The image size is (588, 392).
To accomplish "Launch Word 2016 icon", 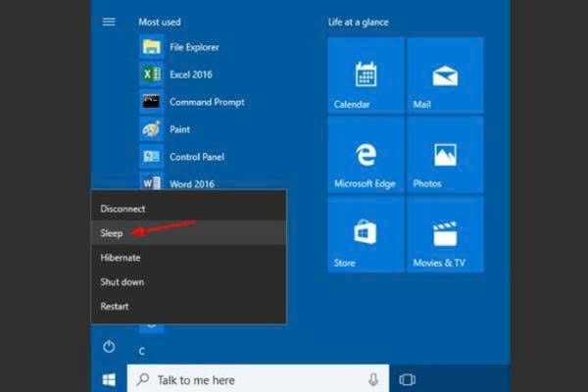I will [152, 181].
